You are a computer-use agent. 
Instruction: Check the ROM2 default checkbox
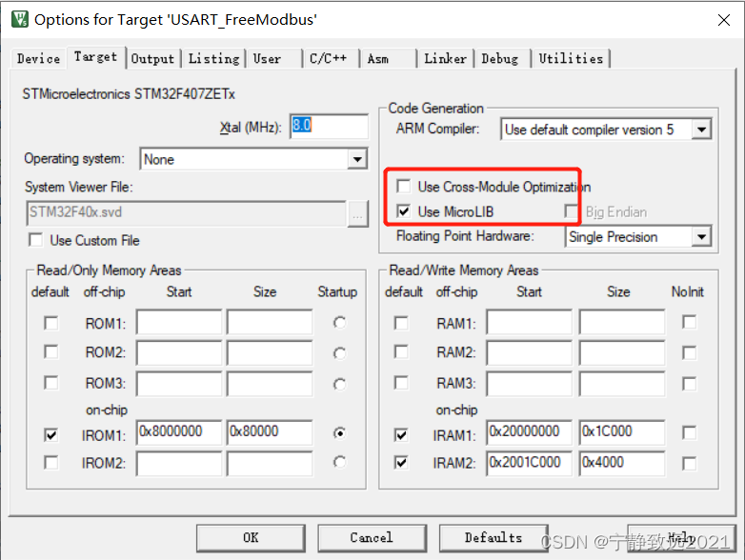(51, 352)
